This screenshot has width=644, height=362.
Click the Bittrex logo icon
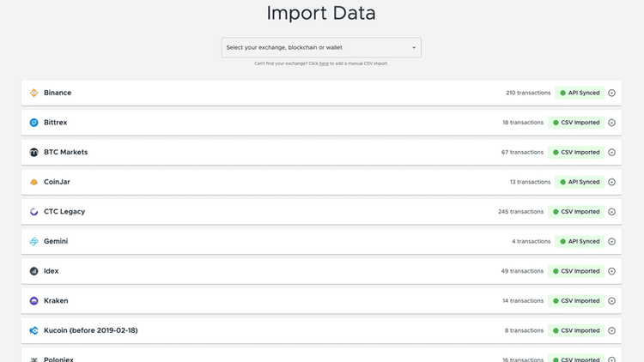coord(34,123)
